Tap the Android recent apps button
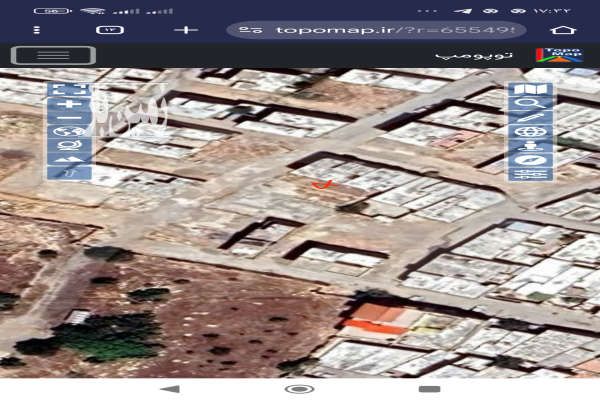The image size is (600, 400). (x=429, y=389)
